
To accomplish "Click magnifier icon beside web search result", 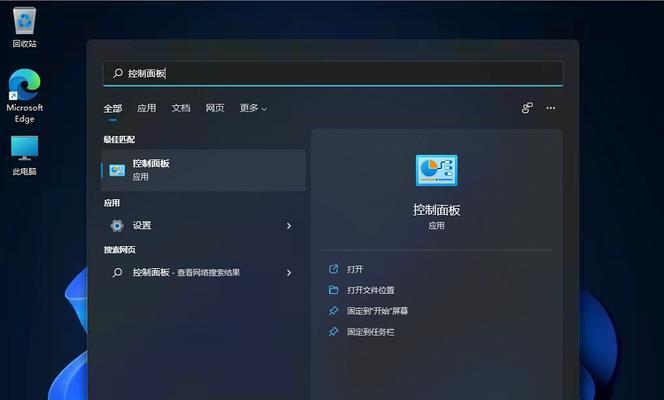I will click(117, 273).
